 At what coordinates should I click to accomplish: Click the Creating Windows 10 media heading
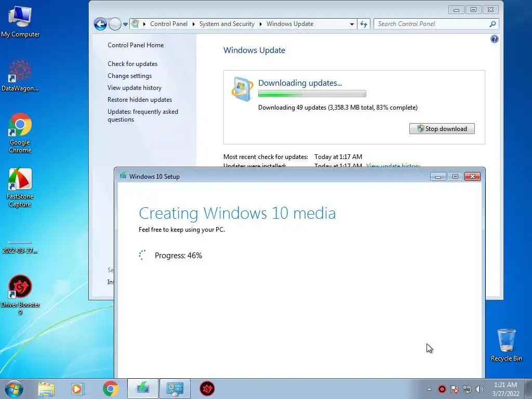point(237,213)
